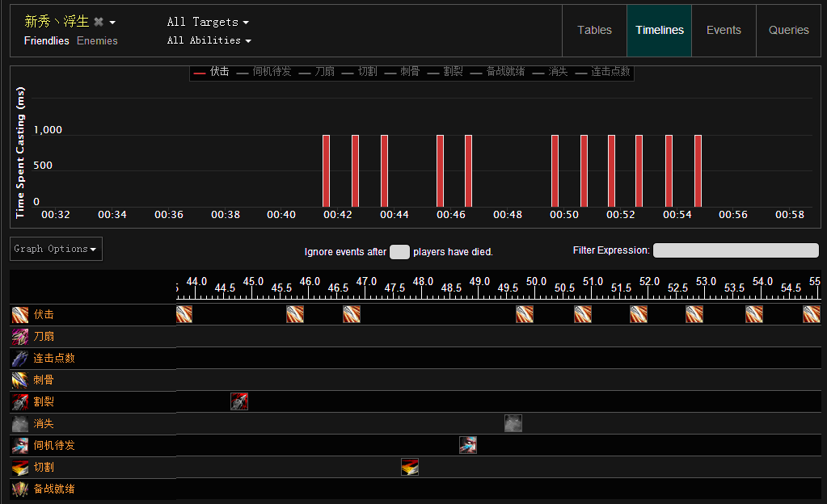Remove the 新秀丶浮生 player filter with the X
The image size is (827, 504).
[x=99, y=22]
